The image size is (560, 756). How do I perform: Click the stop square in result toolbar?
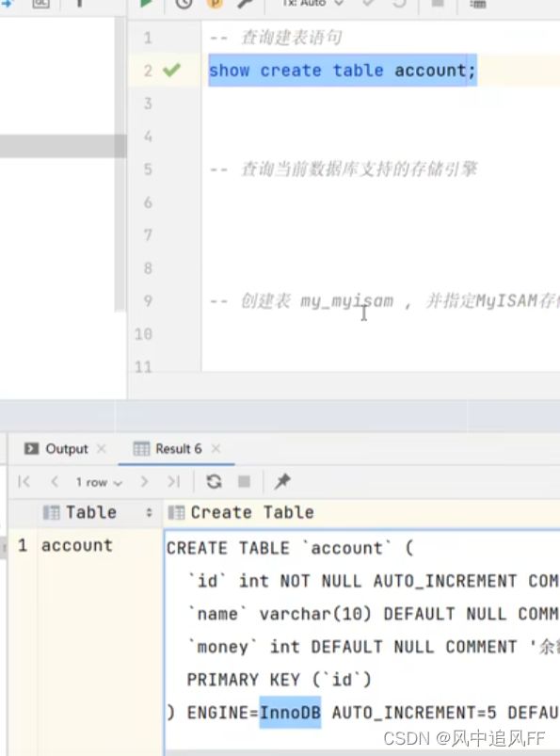[x=245, y=481]
